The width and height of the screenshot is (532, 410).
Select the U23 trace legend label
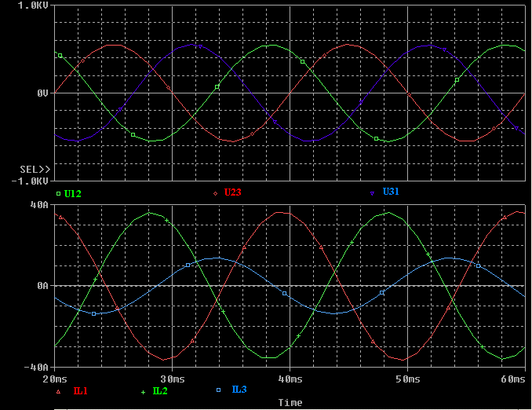[x=232, y=192]
